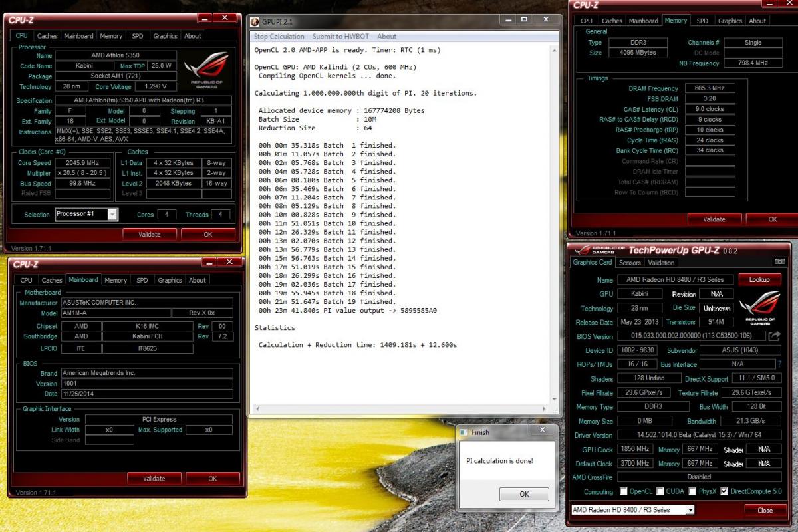This screenshot has width=798, height=532.
Task: Go to the Caches tab in the CPU-Z Memory window
Action: coord(612,21)
